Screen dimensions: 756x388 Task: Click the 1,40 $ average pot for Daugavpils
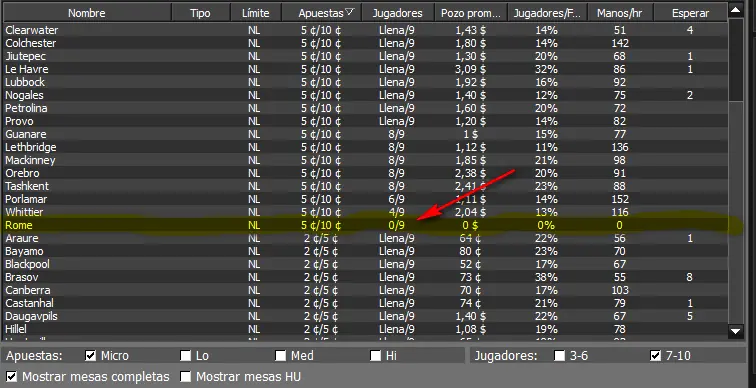click(471, 316)
